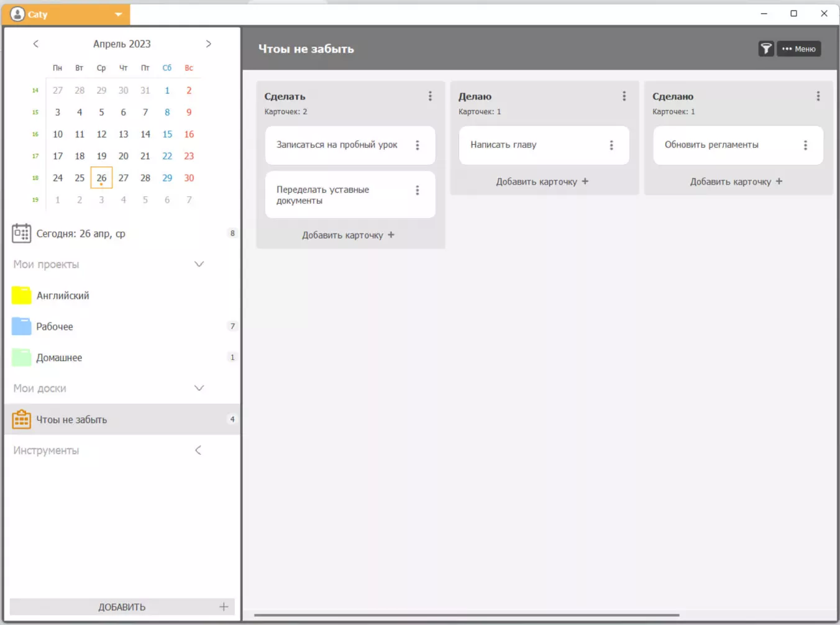Minimize the application window

click(764, 14)
